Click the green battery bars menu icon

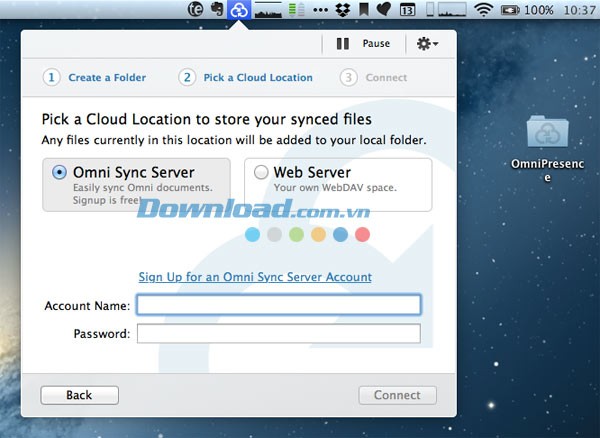pyautogui.click(x=296, y=10)
